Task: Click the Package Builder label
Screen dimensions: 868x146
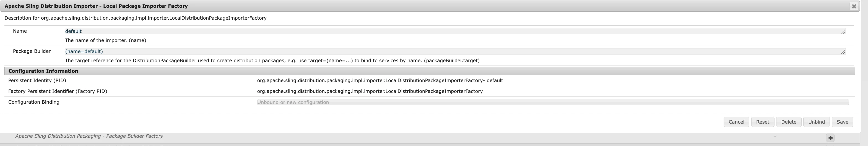Action: tap(32, 51)
